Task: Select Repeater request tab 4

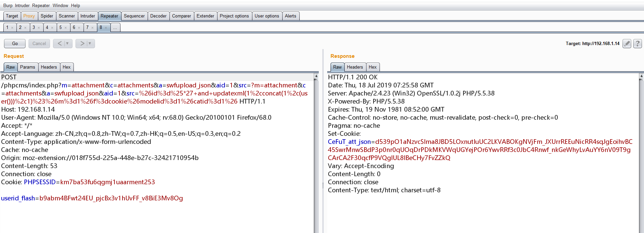Action: [x=47, y=28]
